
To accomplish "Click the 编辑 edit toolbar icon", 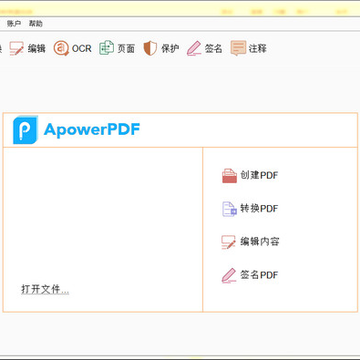I will (x=17, y=49).
